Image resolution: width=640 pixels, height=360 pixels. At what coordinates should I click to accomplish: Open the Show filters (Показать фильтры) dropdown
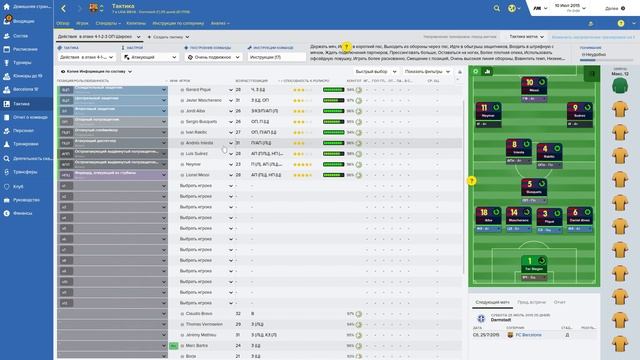tap(427, 71)
